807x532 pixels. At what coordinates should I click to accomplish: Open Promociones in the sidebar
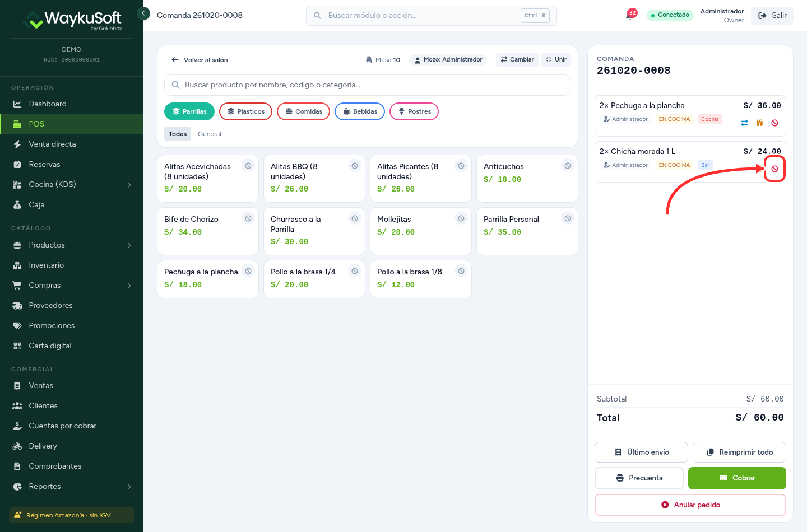72,325
